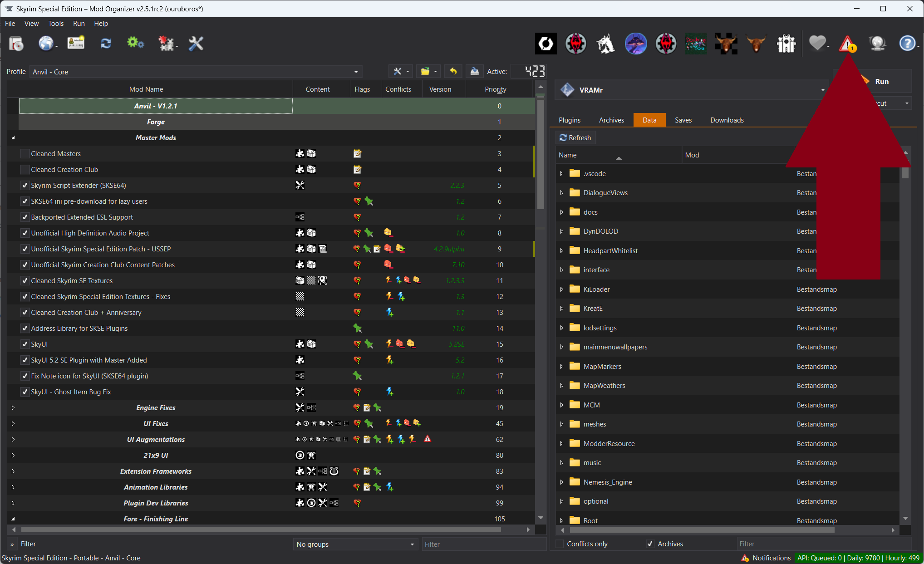Click the Help question mark icon
The image size is (924, 564).
907,44
